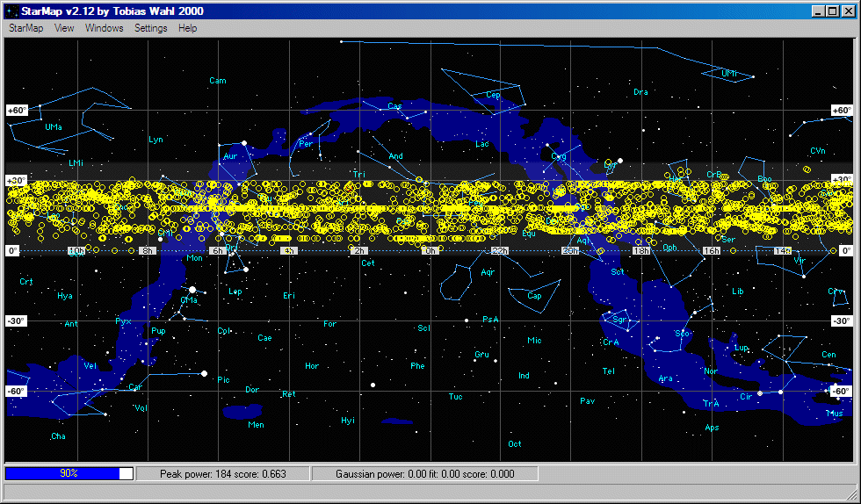Click the left +60° declination label
The image size is (861, 504).
[17, 111]
